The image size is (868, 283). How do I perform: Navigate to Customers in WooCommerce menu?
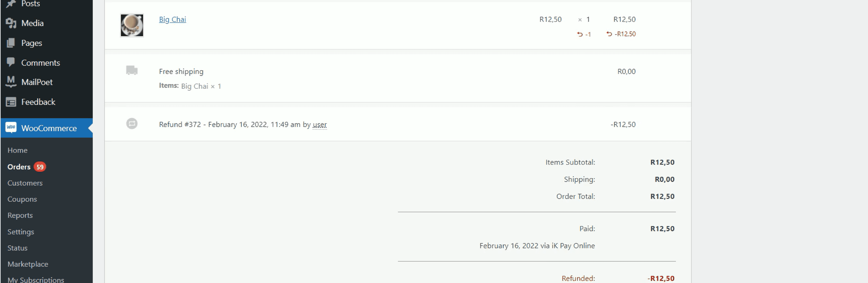(25, 183)
